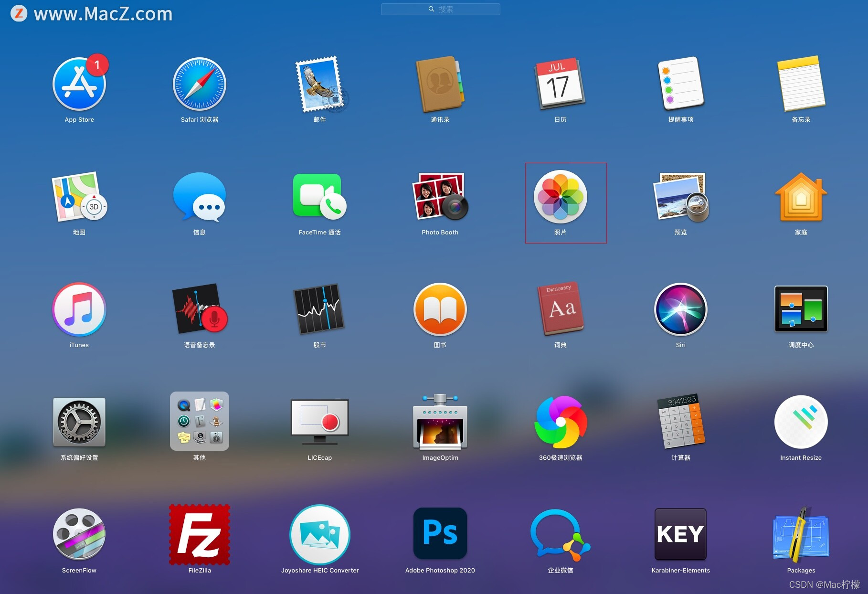Click the Launchpad 搜索 search field
This screenshot has width=868, height=594.
(x=440, y=9)
